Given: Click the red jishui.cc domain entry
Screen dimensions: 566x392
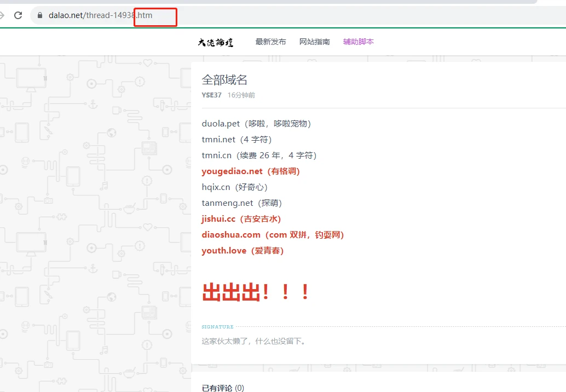Looking at the screenshot, I should pos(241,219).
